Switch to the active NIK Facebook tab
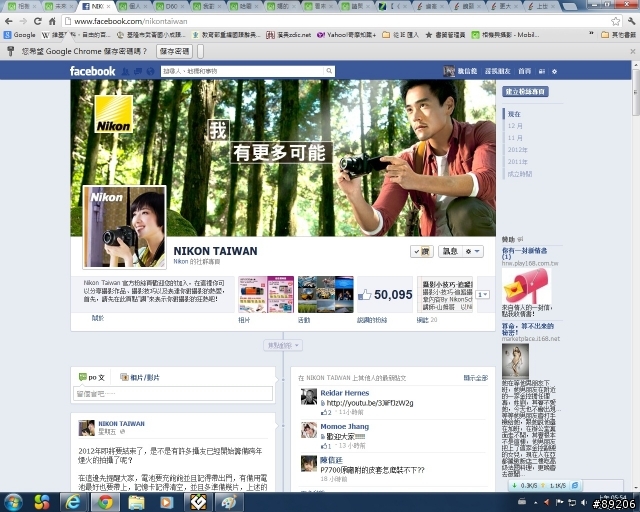640x512 pixels. pyautogui.click(x=97, y=6)
